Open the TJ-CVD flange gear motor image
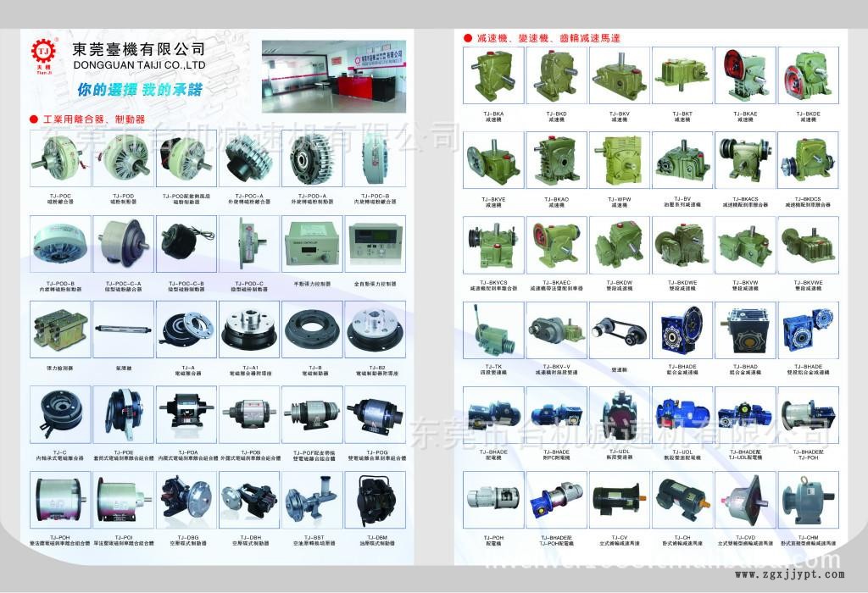The height and width of the screenshot is (593, 868). pos(745,500)
